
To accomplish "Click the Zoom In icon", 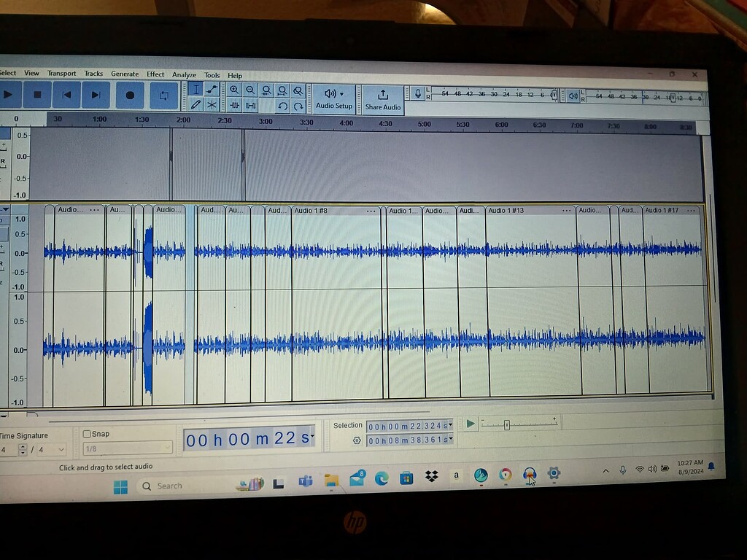I will point(234,90).
